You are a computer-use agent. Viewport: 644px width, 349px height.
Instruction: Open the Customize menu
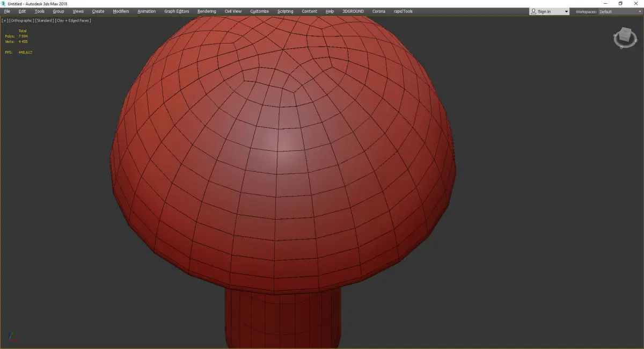point(259,11)
